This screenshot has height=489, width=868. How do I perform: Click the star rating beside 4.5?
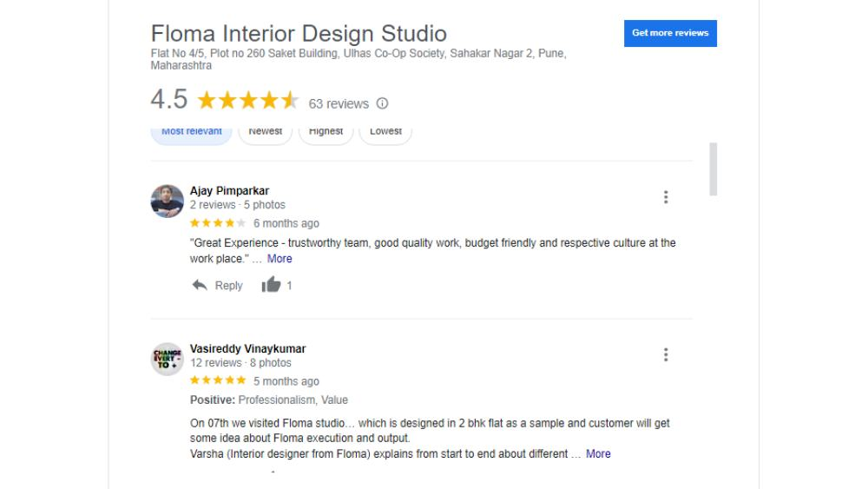coord(248,101)
